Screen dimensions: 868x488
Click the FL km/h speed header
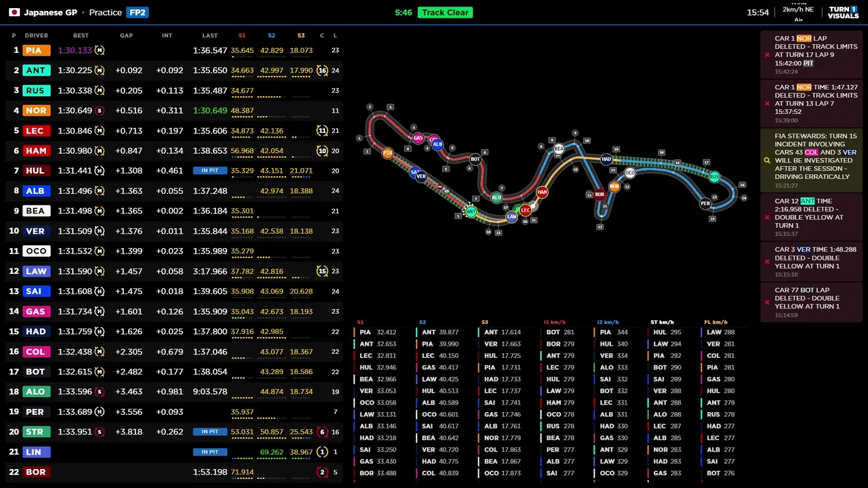(x=715, y=323)
